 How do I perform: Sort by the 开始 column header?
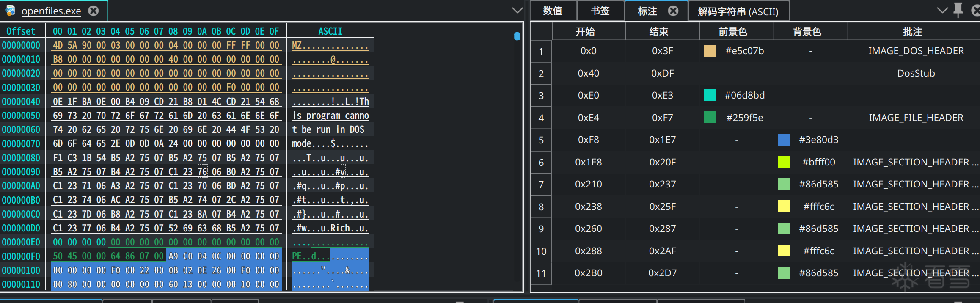point(589,31)
